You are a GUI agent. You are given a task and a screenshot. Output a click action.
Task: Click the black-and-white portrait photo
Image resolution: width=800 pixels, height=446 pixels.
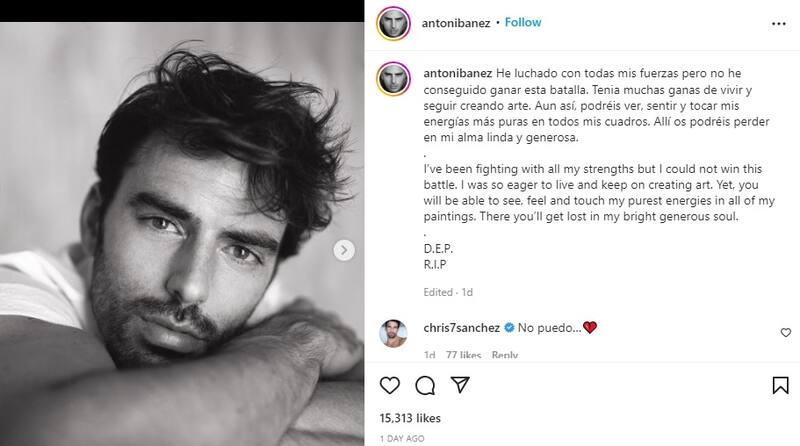coord(182,222)
